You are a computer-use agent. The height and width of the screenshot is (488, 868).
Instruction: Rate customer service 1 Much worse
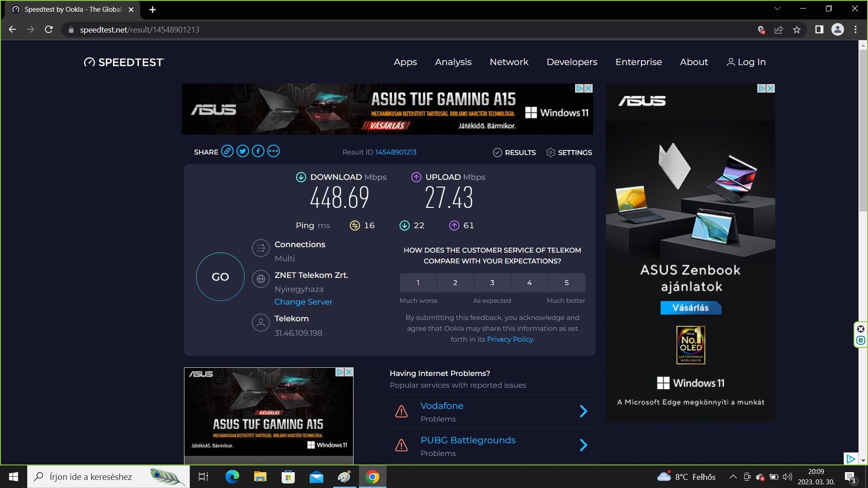[418, 283]
